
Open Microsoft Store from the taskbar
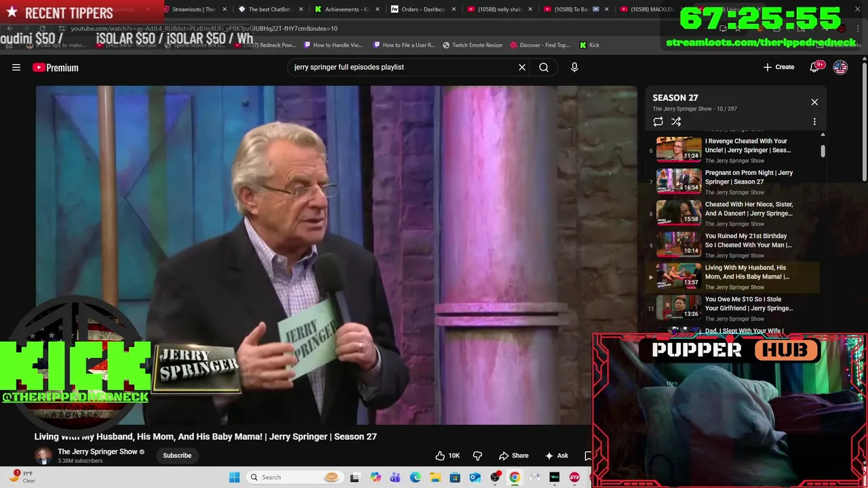pyautogui.click(x=455, y=477)
